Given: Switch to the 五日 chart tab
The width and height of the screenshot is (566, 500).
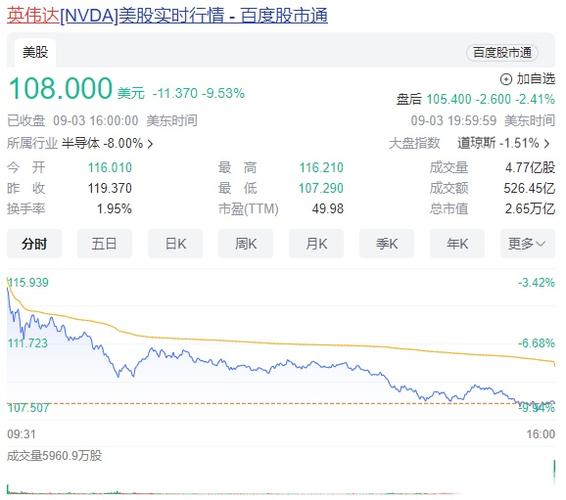Looking at the screenshot, I should tap(104, 244).
